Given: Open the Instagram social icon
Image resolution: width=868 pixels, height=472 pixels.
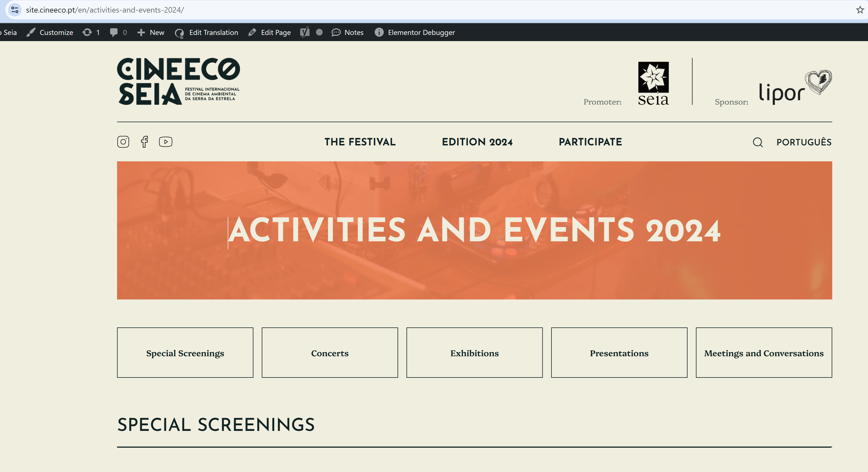Looking at the screenshot, I should pyautogui.click(x=123, y=141).
